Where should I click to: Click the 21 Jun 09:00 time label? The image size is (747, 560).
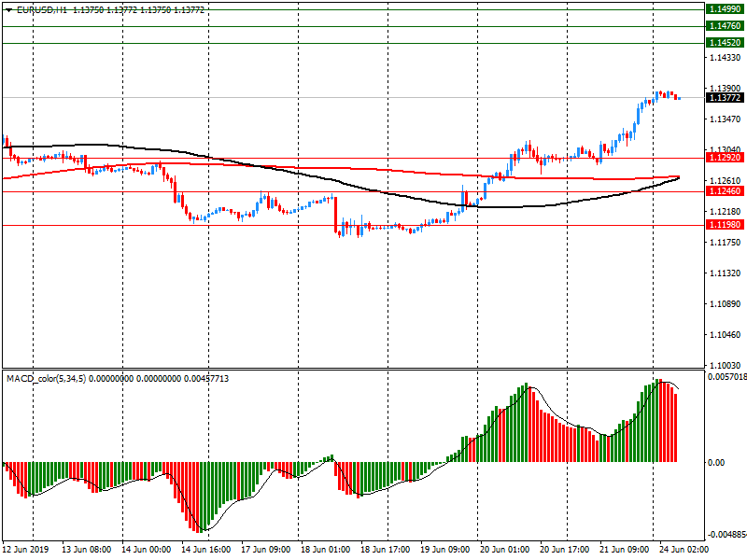(624, 549)
